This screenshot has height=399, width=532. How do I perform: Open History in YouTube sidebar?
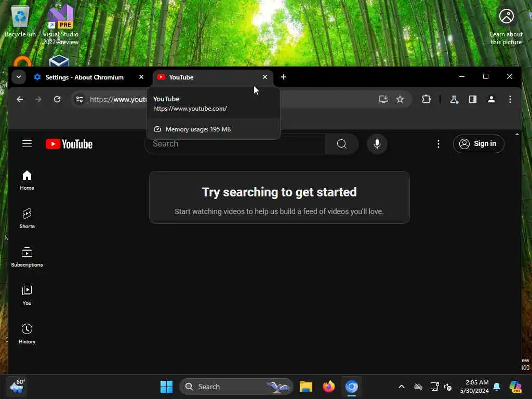27,334
